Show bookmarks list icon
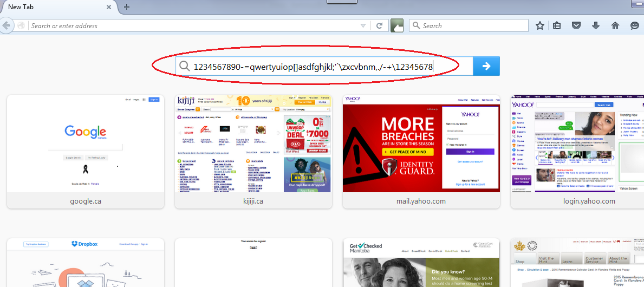This screenshot has height=287, width=644. 556,25
